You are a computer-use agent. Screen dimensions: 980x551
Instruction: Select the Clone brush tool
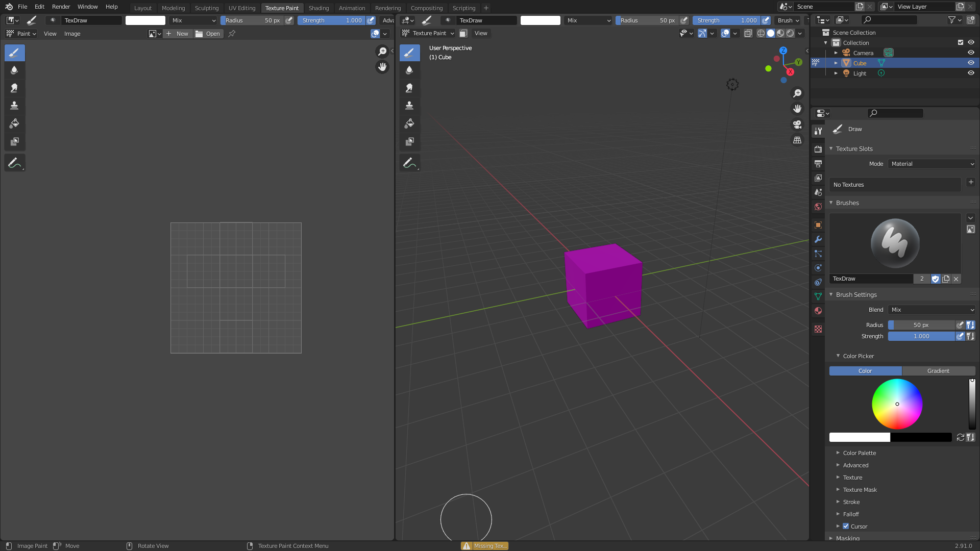click(x=14, y=105)
